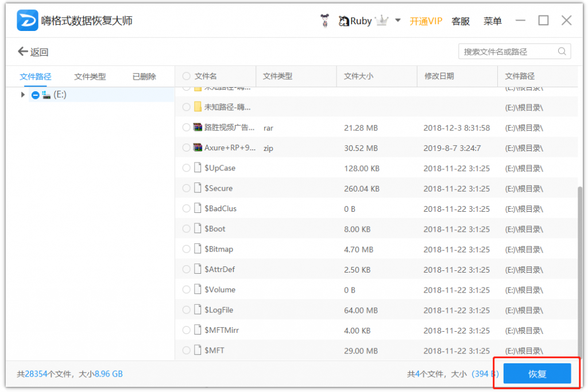
Task: Click the blue 恢复 recover button
Action: point(537,374)
